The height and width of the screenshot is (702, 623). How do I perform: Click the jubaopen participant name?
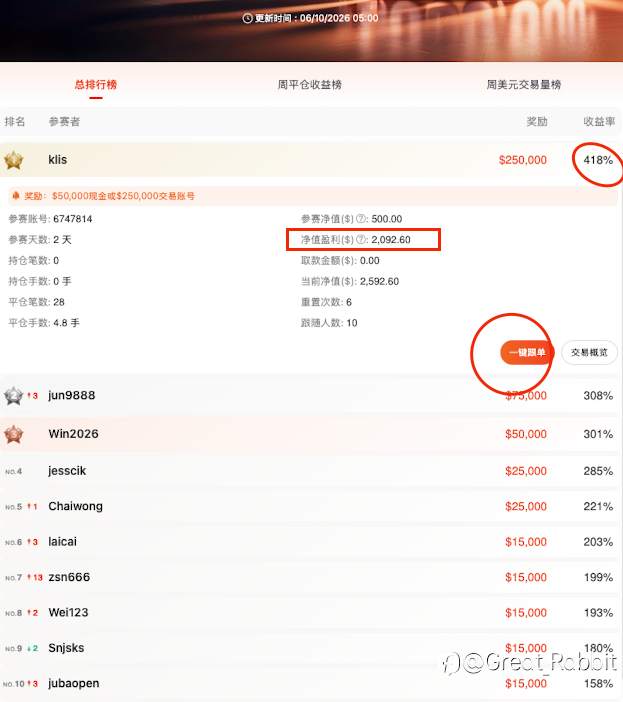74,683
